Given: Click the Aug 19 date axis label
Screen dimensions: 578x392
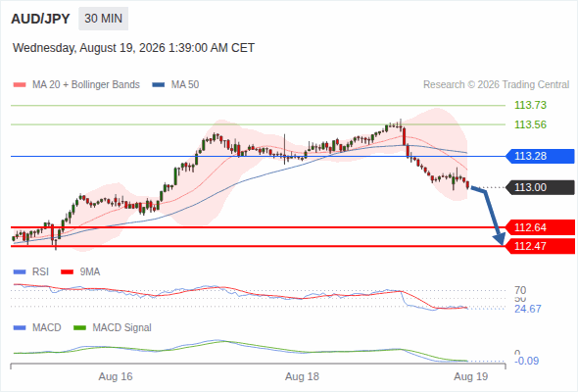Looking at the screenshot, I should click(x=471, y=376).
